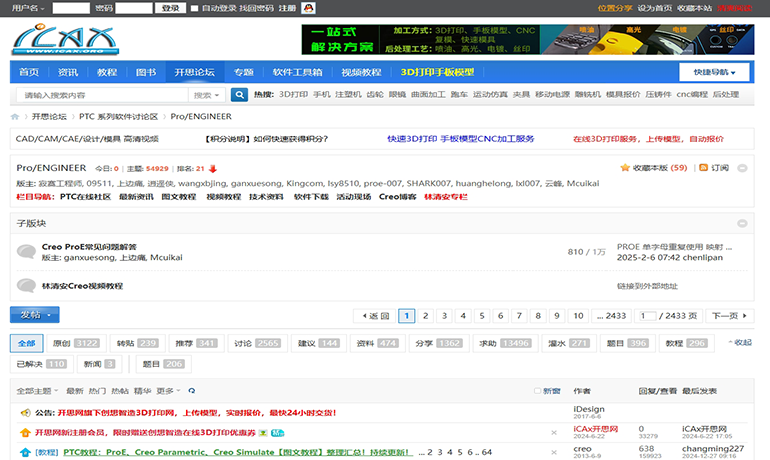The height and width of the screenshot is (460, 770).
Task: Click the 设为首页 link
Action: (655, 8)
